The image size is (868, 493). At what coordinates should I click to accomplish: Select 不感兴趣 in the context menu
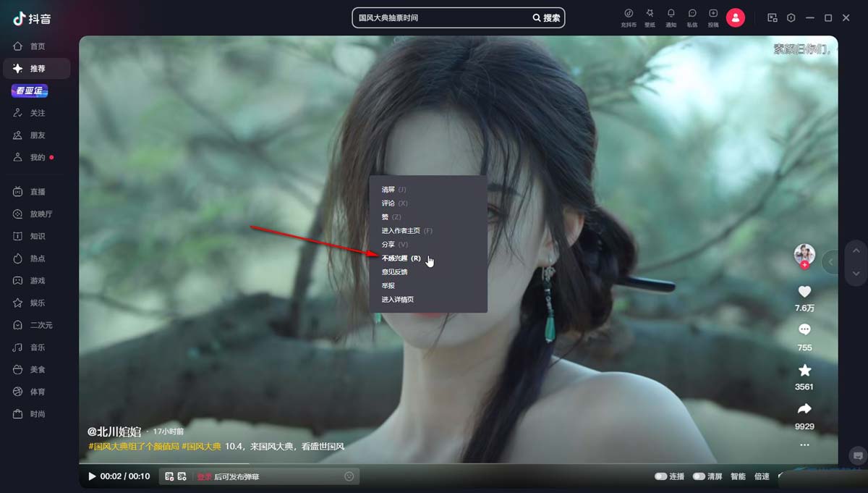point(401,258)
